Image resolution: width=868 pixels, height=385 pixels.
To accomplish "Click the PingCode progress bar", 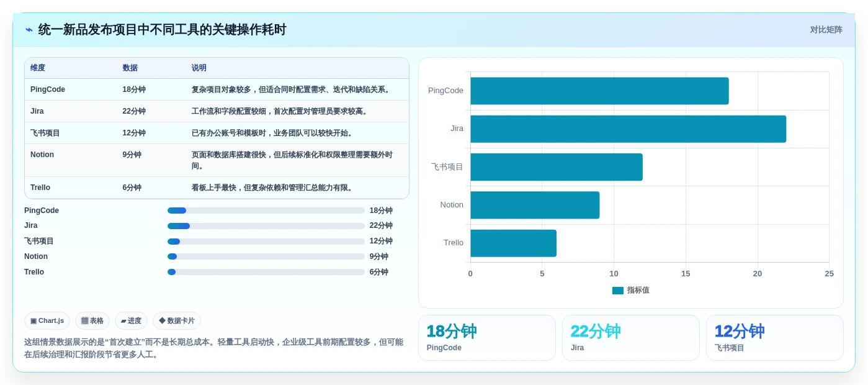I will tap(266, 211).
